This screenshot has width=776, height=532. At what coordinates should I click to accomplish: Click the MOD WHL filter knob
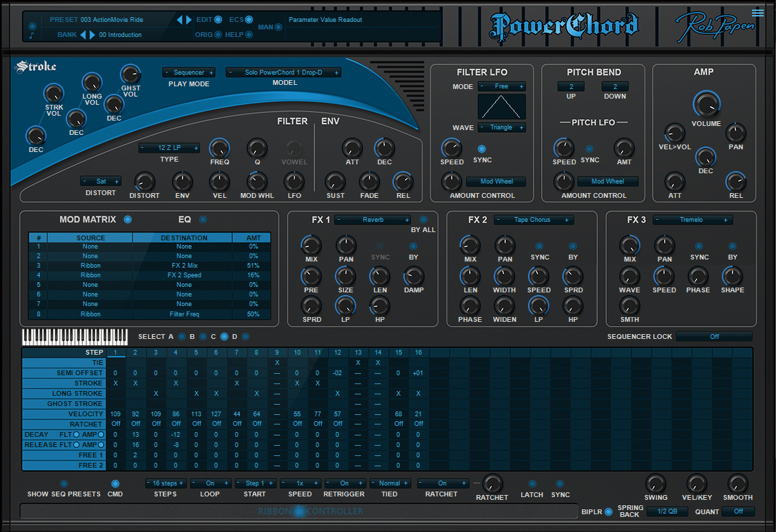[257, 182]
